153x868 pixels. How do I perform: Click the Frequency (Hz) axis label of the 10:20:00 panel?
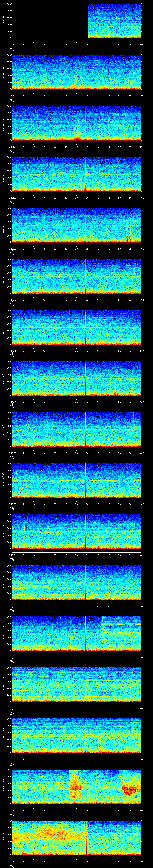point(3,583)
